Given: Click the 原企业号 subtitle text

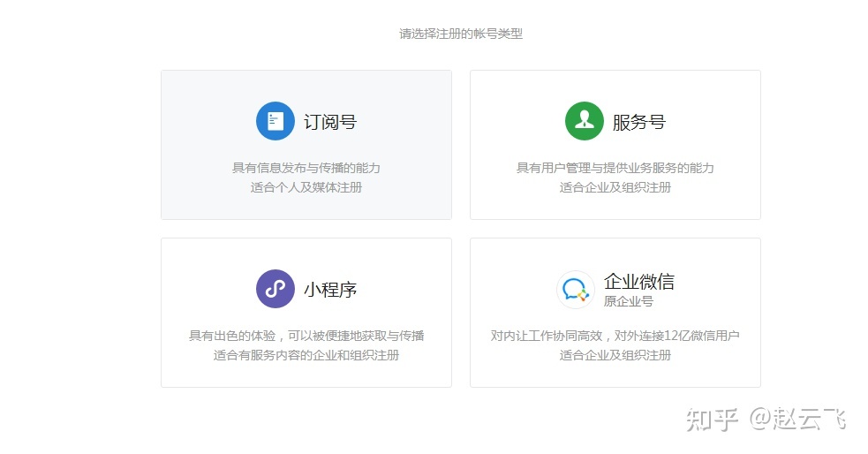Looking at the screenshot, I should coord(629,302).
